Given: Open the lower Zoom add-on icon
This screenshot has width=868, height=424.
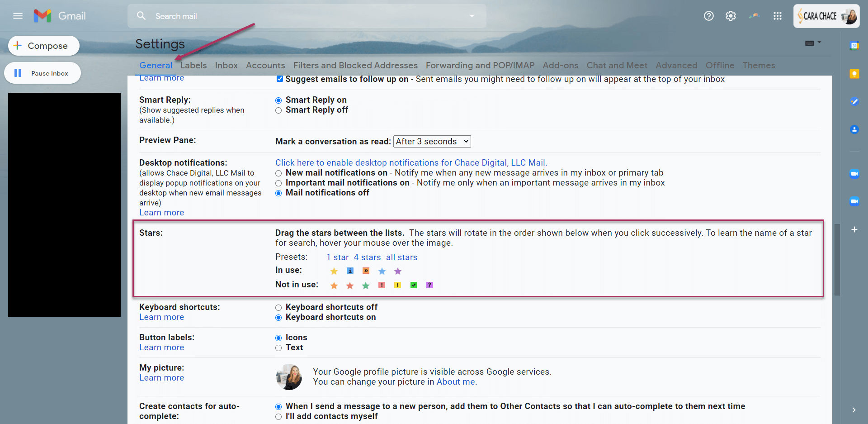Looking at the screenshot, I should pos(854,201).
